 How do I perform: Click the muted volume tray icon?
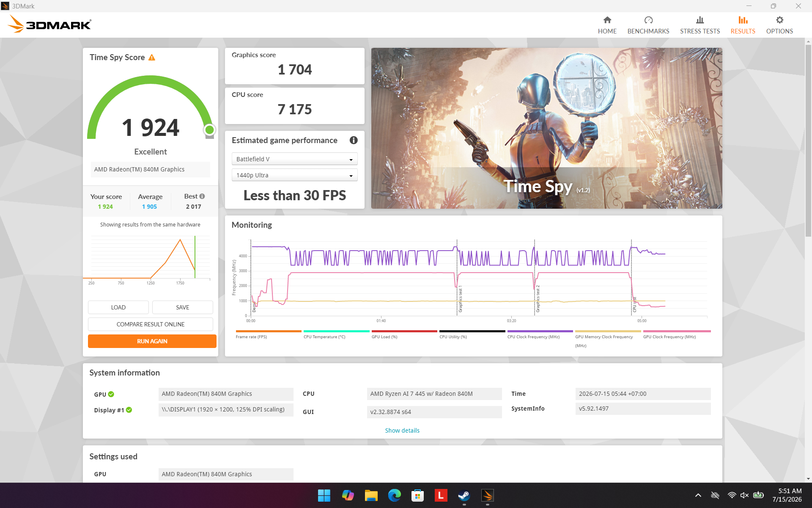click(745, 495)
